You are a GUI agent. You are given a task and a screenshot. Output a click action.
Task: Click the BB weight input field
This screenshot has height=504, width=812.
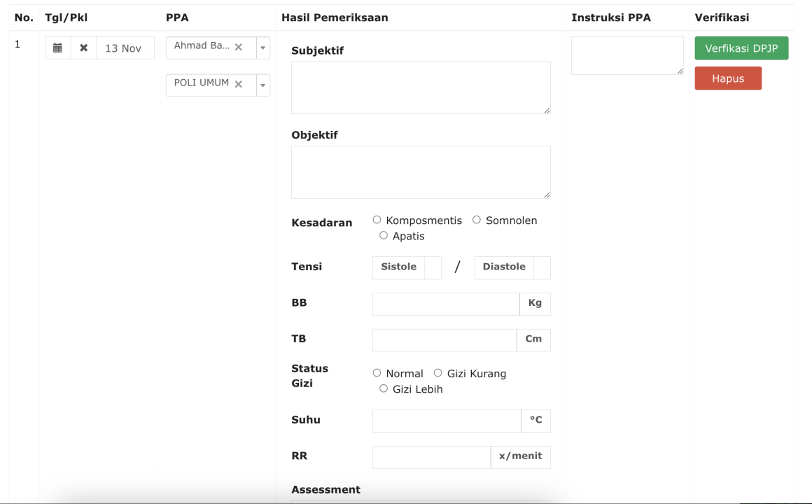(x=446, y=304)
